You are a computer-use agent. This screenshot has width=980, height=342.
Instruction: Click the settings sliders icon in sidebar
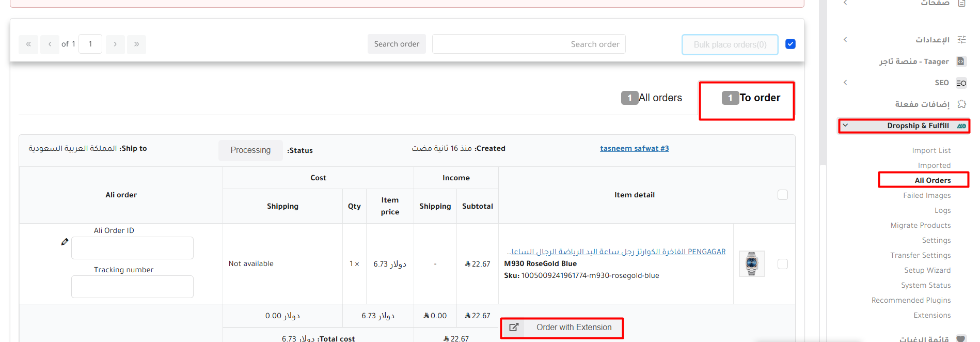pos(961,40)
